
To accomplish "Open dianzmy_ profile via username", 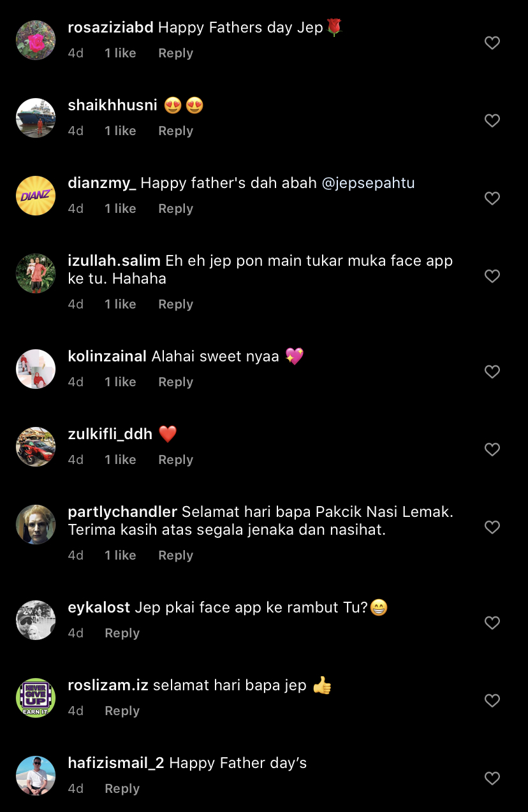I will [102, 183].
